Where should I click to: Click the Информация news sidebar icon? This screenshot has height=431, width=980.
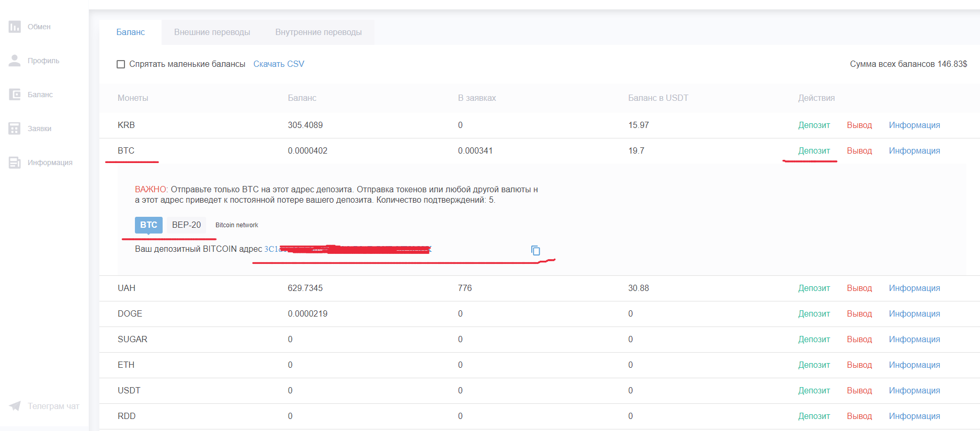pyautogui.click(x=15, y=162)
